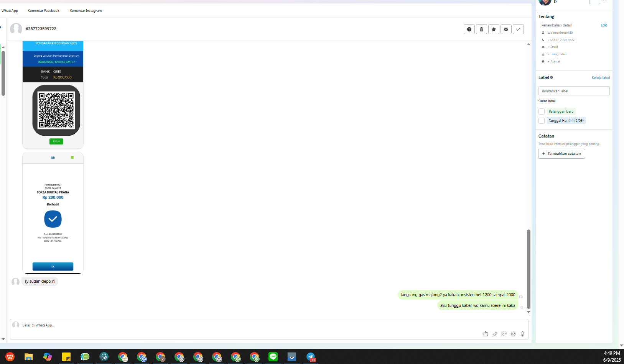Click the username sudirmanirmank30
Screen dimensions: 624x364
560,33
